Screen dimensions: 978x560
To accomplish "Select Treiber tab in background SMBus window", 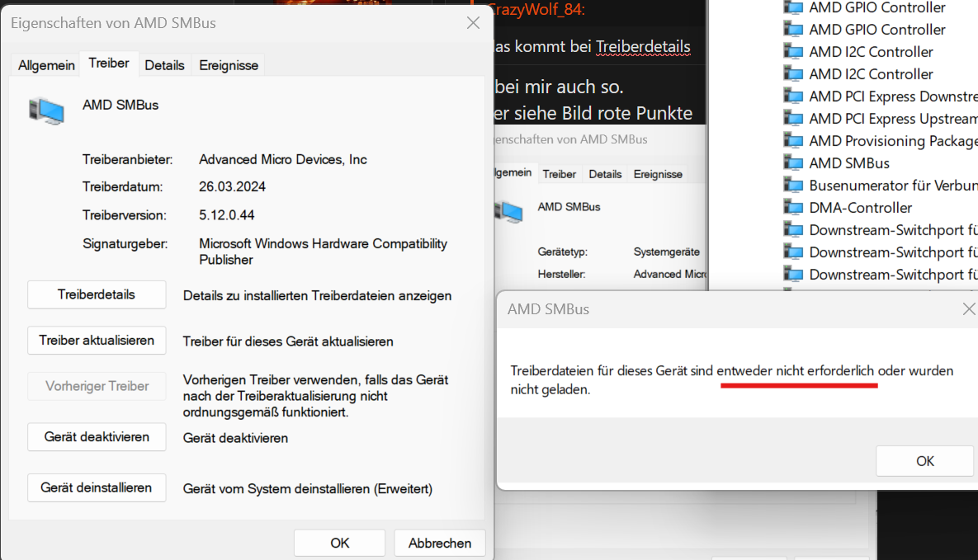I will [x=559, y=174].
